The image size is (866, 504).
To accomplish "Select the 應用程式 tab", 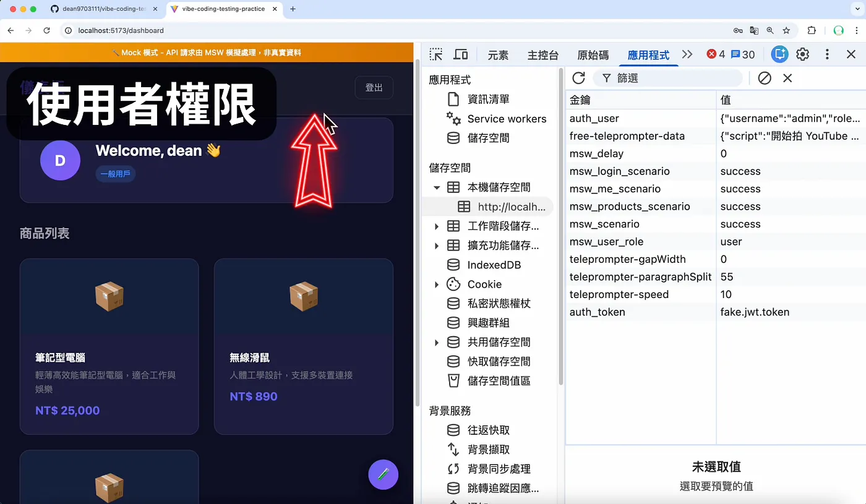I will (648, 55).
